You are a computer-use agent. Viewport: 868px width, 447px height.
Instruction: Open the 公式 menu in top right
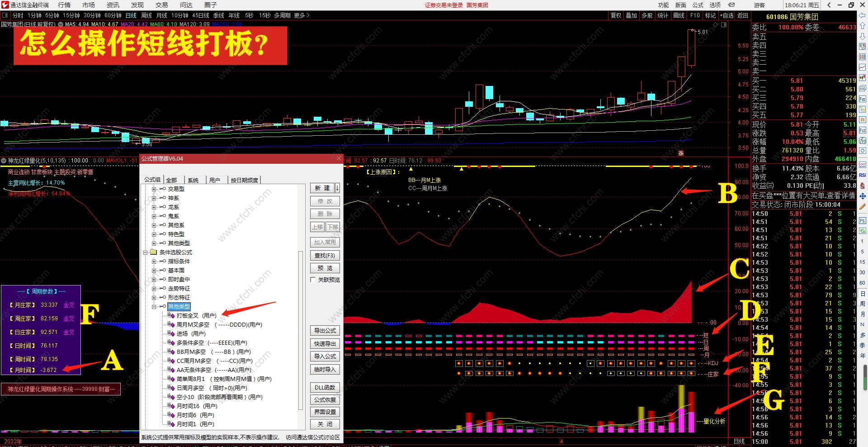(x=698, y=5)
